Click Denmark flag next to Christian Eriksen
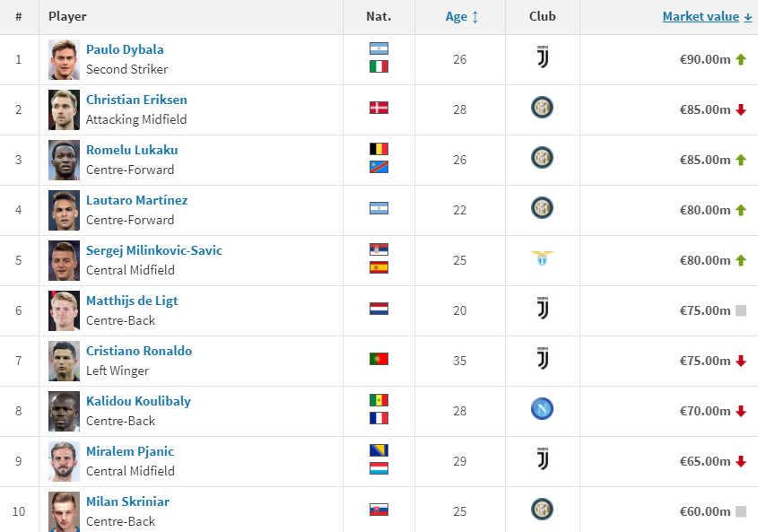 (379, 109)
